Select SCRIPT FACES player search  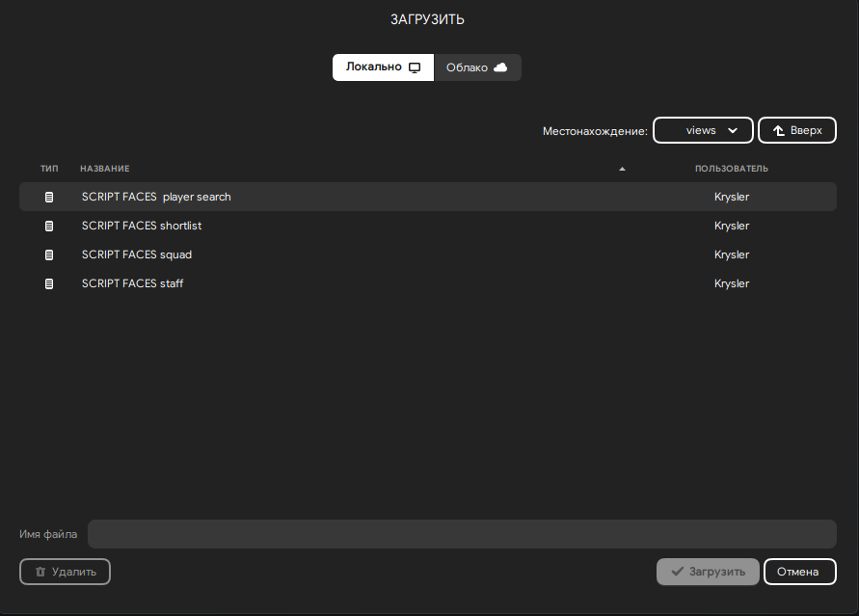(x=428, y=197)
